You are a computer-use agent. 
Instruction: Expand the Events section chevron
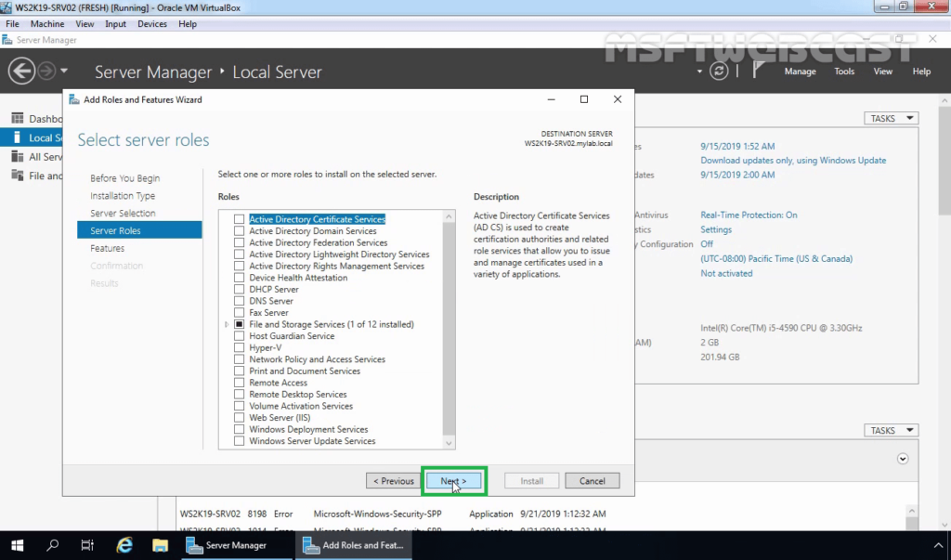click(903, 459)
